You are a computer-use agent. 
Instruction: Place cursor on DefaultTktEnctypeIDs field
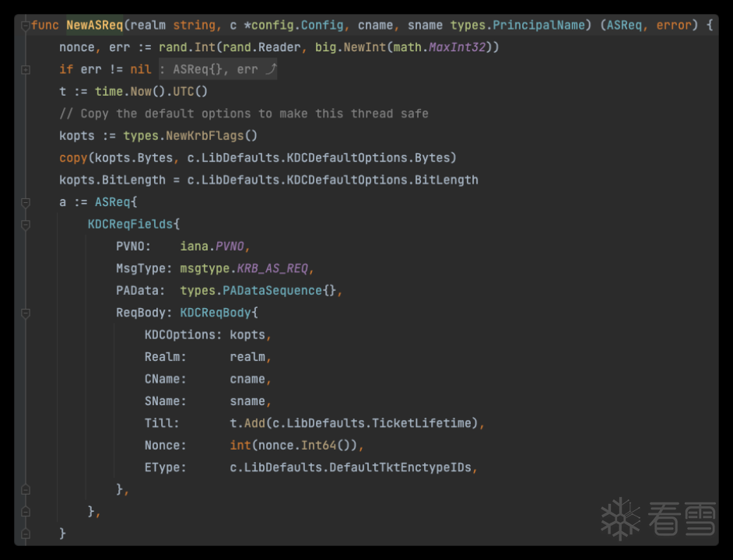[x=400, y=467]
